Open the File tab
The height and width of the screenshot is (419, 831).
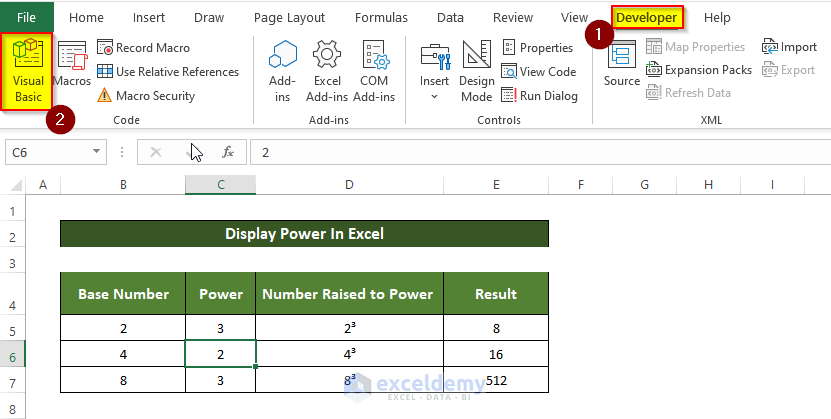[26, 17]
